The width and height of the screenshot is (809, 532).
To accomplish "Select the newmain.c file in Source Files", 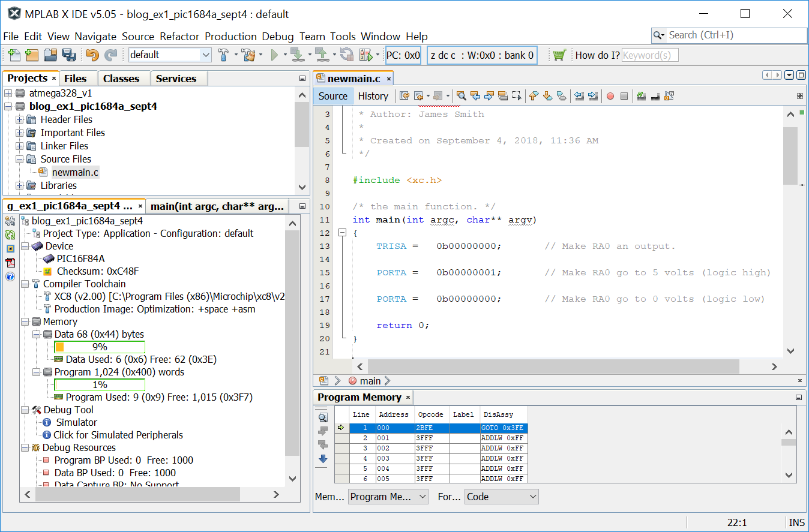I will [x=75, y=173].
